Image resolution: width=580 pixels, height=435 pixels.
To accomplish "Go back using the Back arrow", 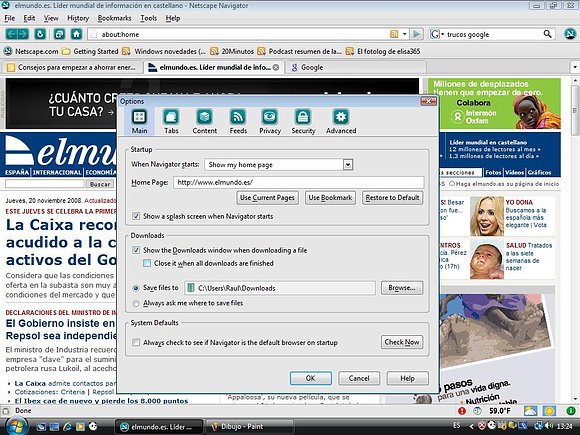I will click(11, 34).
